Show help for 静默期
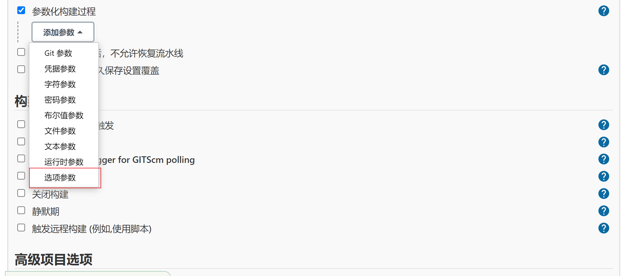The height and width of the screenshot is (276, 644). pos(603,211)
